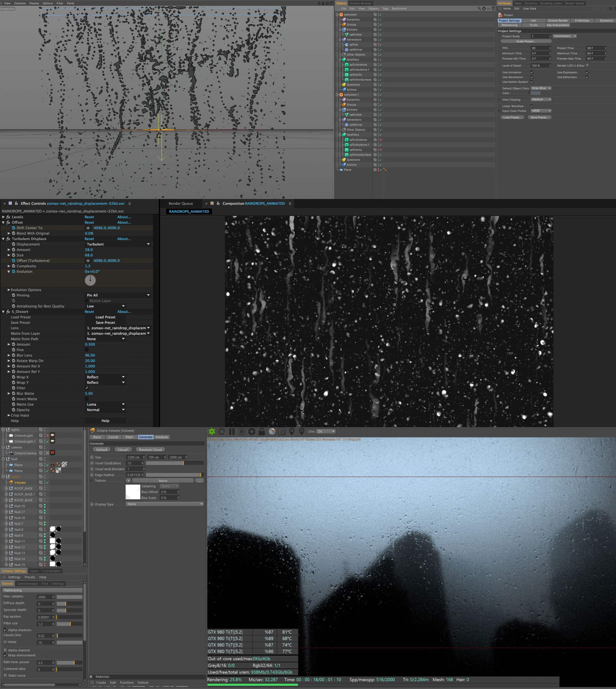616x689 pixels.
Task: Open the Matte Use Luma dropdown
Action: (x=106, y=404)
